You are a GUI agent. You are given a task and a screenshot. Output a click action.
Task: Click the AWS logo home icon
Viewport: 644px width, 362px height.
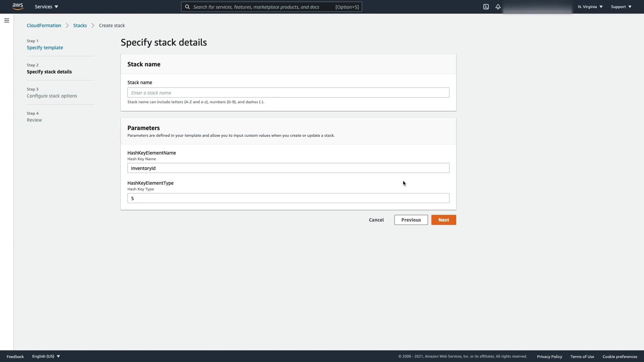(17, 6)
